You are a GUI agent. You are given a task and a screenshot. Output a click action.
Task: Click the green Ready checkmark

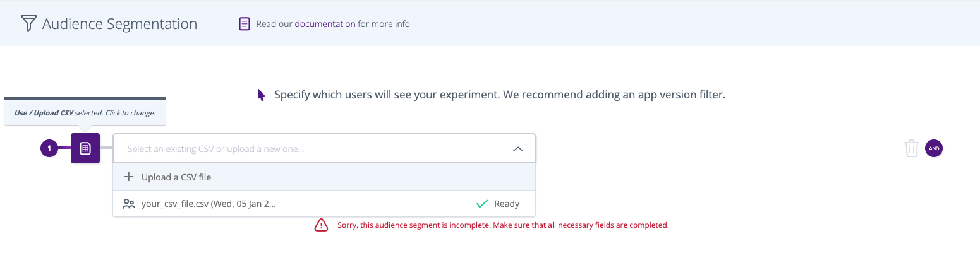[x=482, y=204]
